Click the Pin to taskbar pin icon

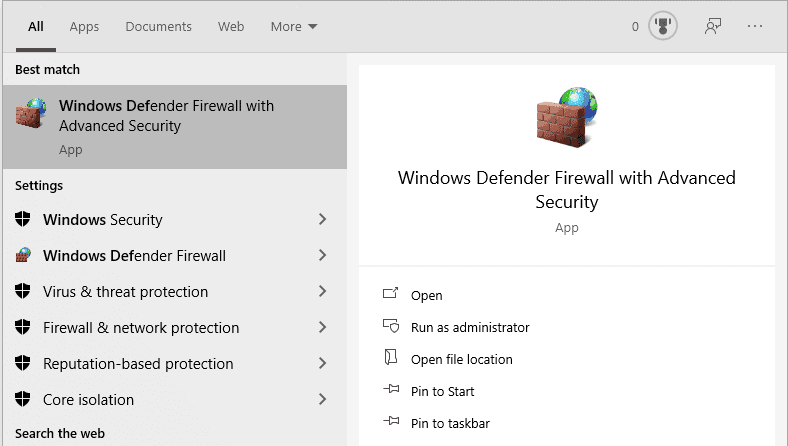click(391, 421)
